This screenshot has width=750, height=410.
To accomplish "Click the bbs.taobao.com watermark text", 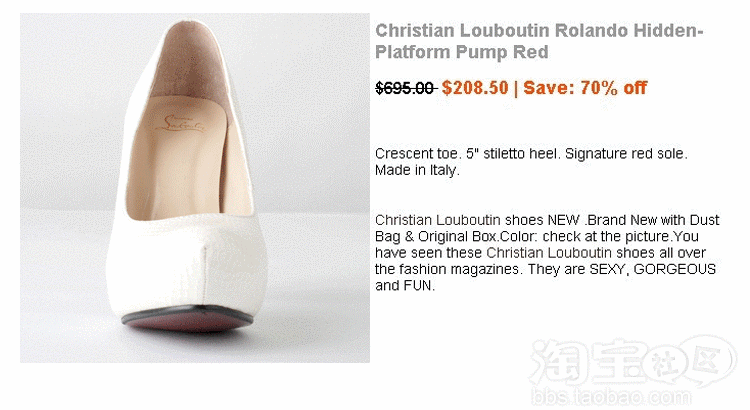I will pyautogui.click(x=611, y=397).
